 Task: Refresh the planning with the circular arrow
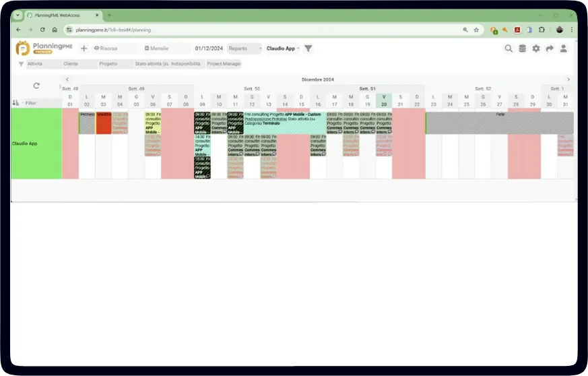click(36, 86)
